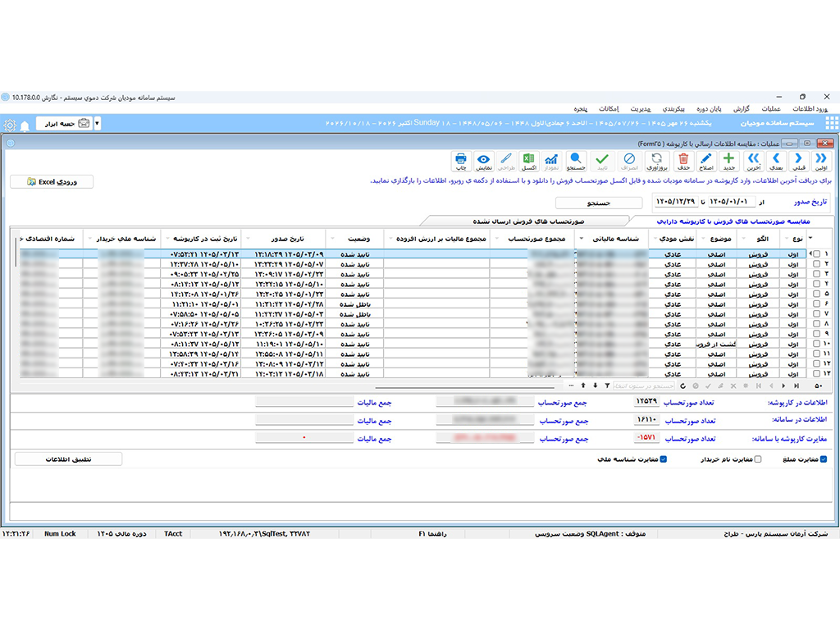Enable the مغایرت نام خریدار checkbox
Viewport: 840px width, 630px height.
757,459
